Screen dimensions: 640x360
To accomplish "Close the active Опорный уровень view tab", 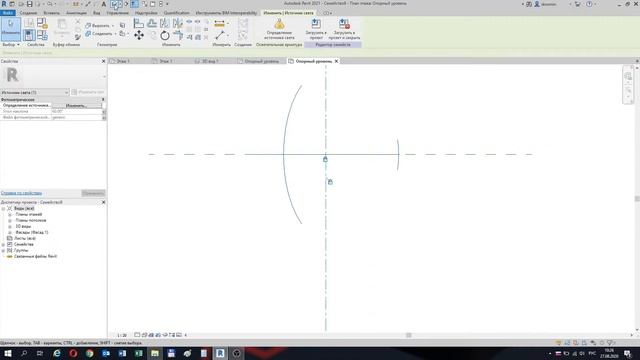I will tap(336, 61).
